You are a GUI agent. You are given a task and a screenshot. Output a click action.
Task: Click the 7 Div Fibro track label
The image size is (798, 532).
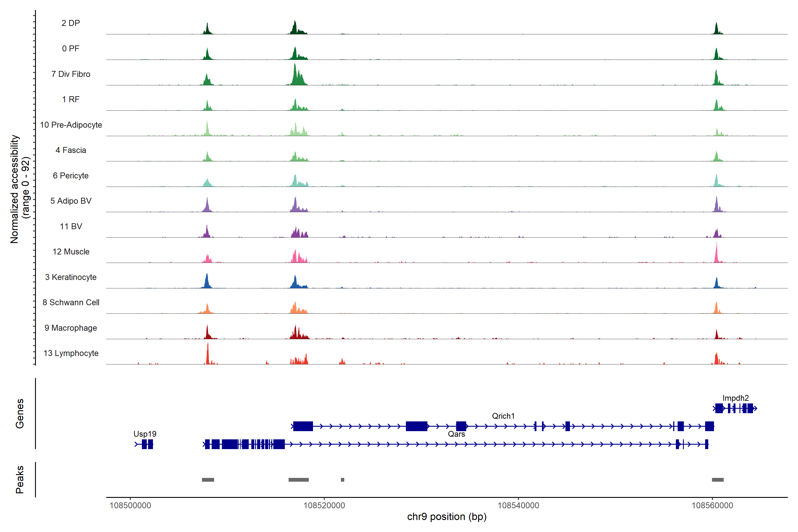point(70,74)
